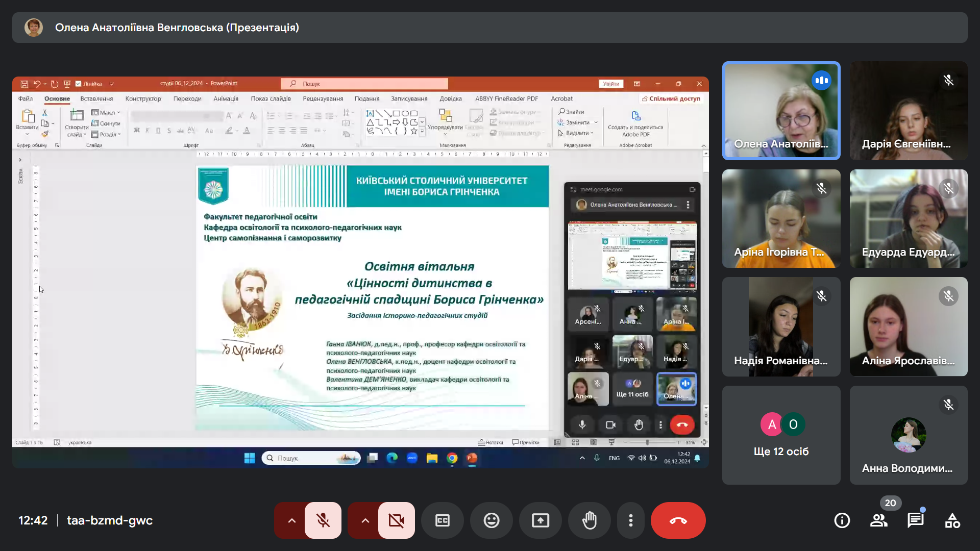This screenshot has width=980, height=551.
Task: Open the meeting details info icon
Action: (x=842, y=520)
